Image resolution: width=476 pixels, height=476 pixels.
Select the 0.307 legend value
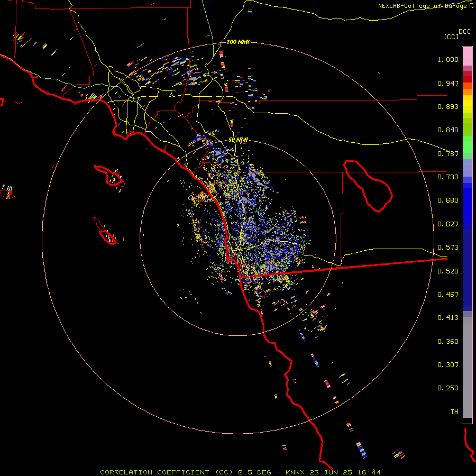click(x=448, y=365)
